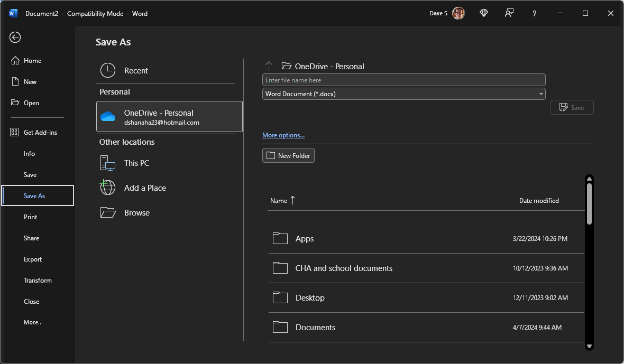
Task: Expand the Word Document file type dropdown
Action: point(540,94)
